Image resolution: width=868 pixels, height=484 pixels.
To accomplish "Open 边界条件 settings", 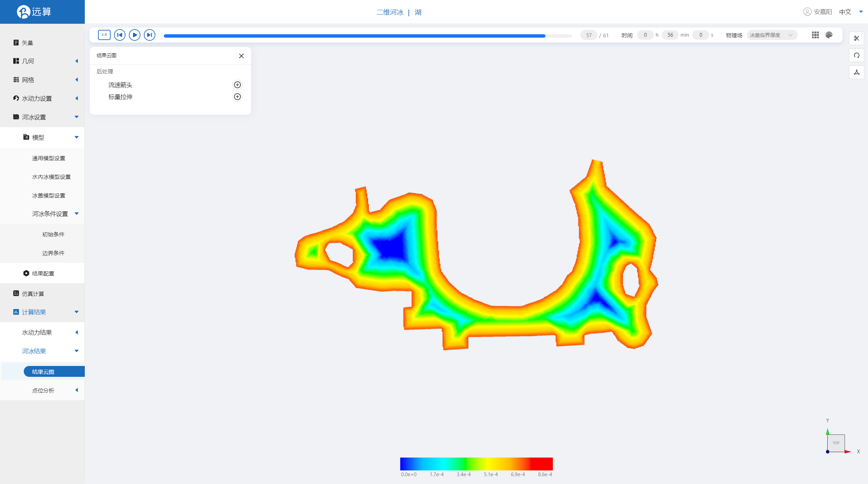I will point(53,253).
